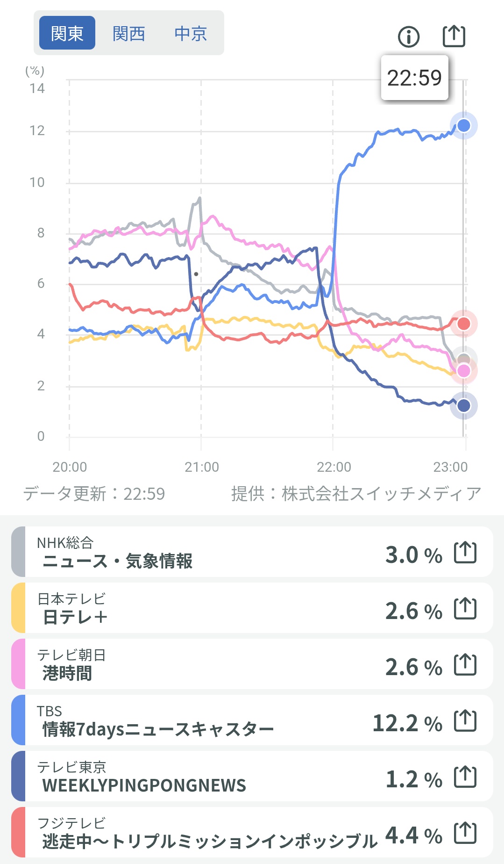This screenshot has width=504, height=864.
Task: Click the yellow 日本テレビ color bar
Action: point(18,609)
